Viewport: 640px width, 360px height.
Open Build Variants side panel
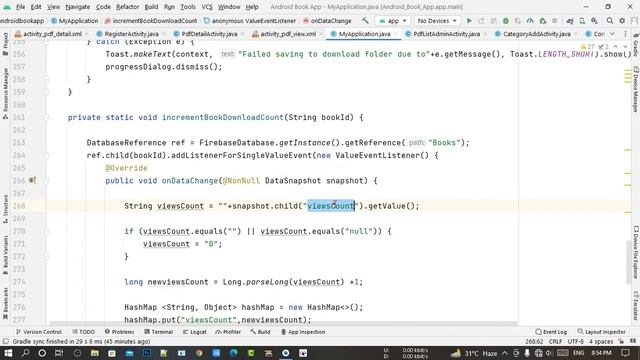[5, 256]
